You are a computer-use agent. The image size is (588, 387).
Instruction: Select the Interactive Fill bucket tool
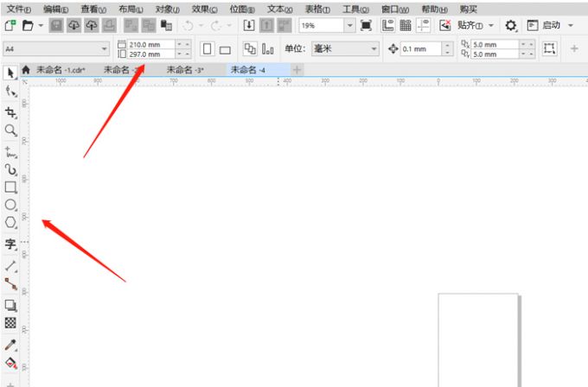[x=10, y=363]
